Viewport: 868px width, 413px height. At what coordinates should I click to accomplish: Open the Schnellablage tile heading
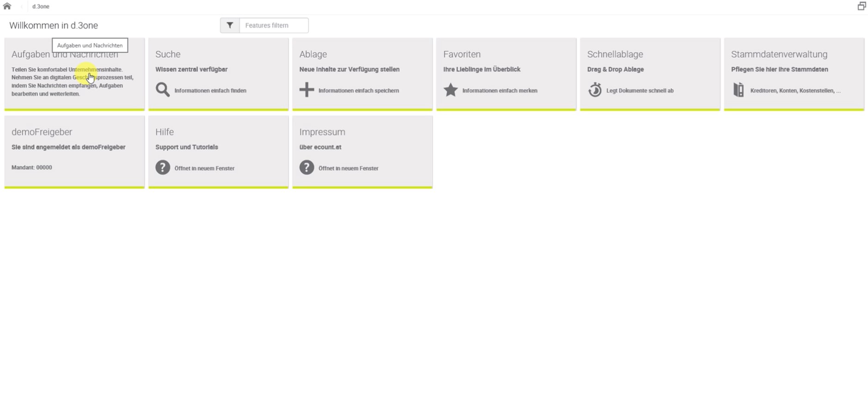[615, 54]
